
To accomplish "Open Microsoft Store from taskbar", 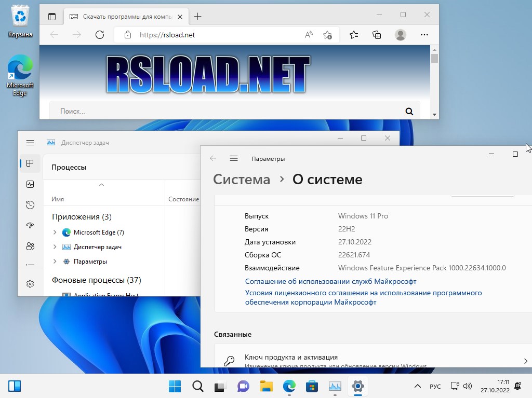I will click(312, 386).
